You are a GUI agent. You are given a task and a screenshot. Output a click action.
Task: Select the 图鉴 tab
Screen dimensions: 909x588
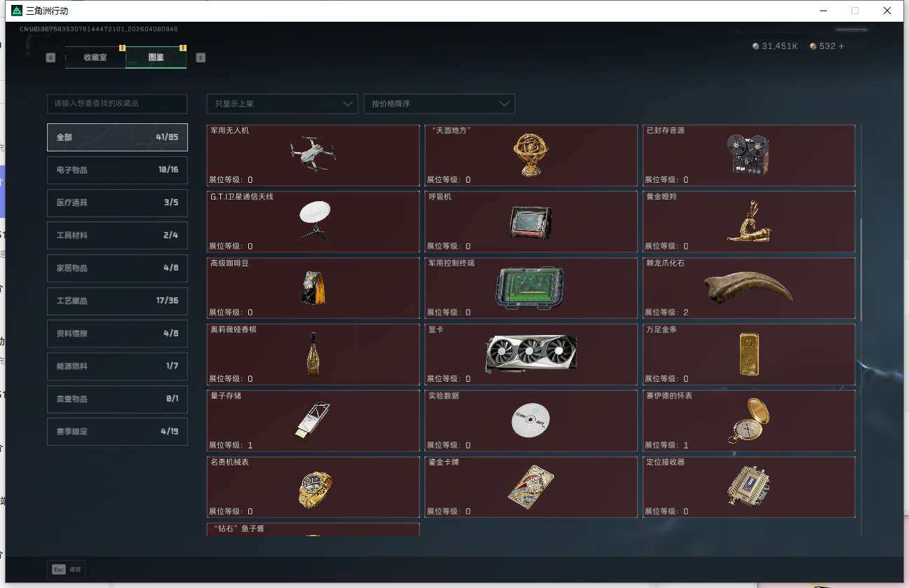(156, 57)
